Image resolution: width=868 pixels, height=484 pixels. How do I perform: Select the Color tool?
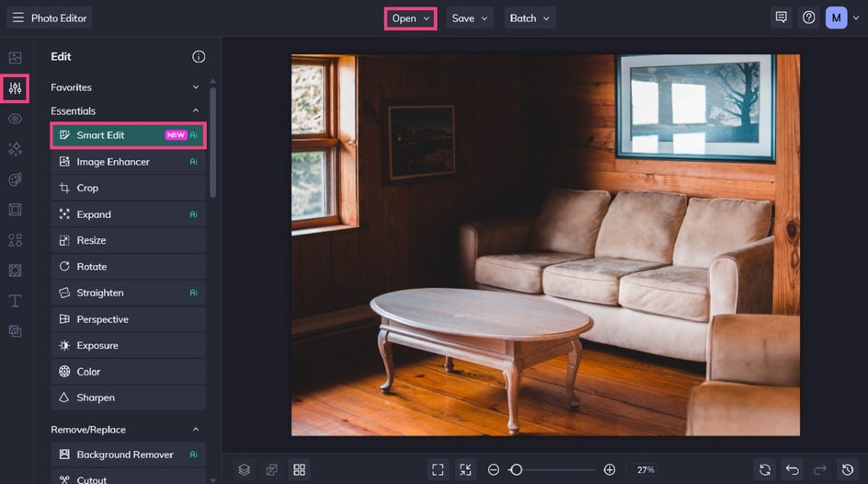click(128, 372)
